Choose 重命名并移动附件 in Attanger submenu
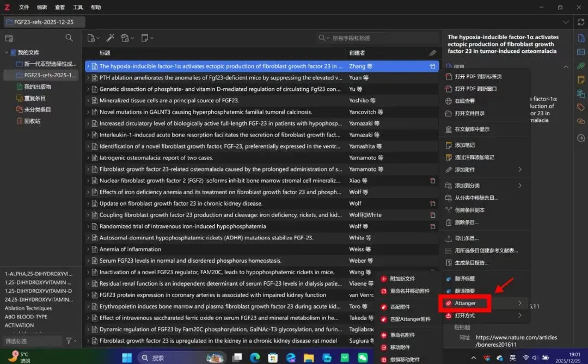Viewport: 588px width, 364px height. coord(409,291)
